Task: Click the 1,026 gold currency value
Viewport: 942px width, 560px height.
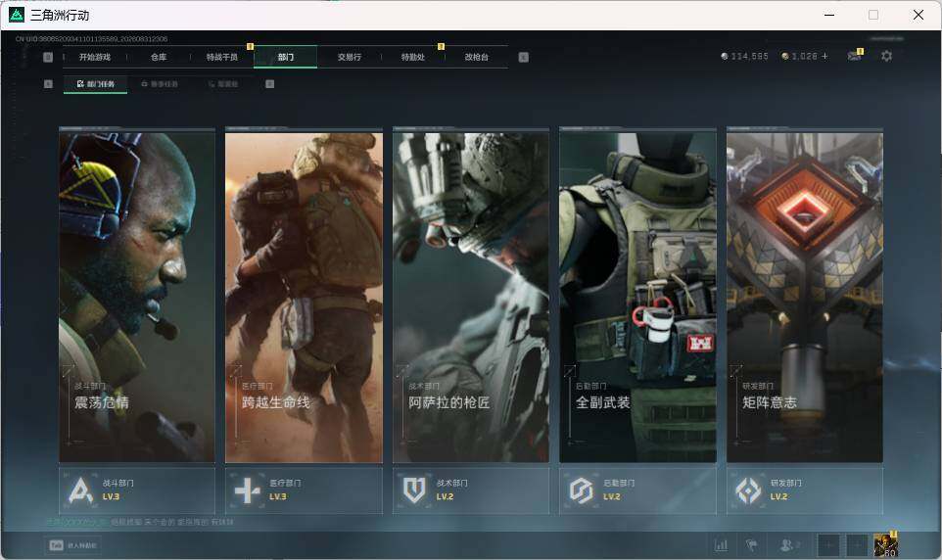Action: [805, 57]
